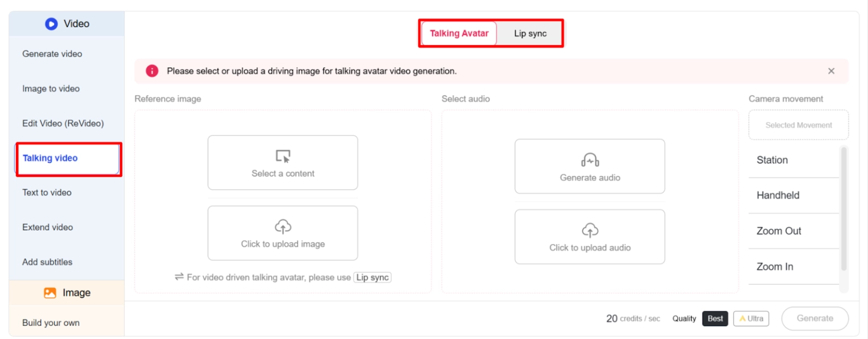Viewport: 868px width, 339px height.
Task: Click the Image section picture icon
Action: [49, 292]
